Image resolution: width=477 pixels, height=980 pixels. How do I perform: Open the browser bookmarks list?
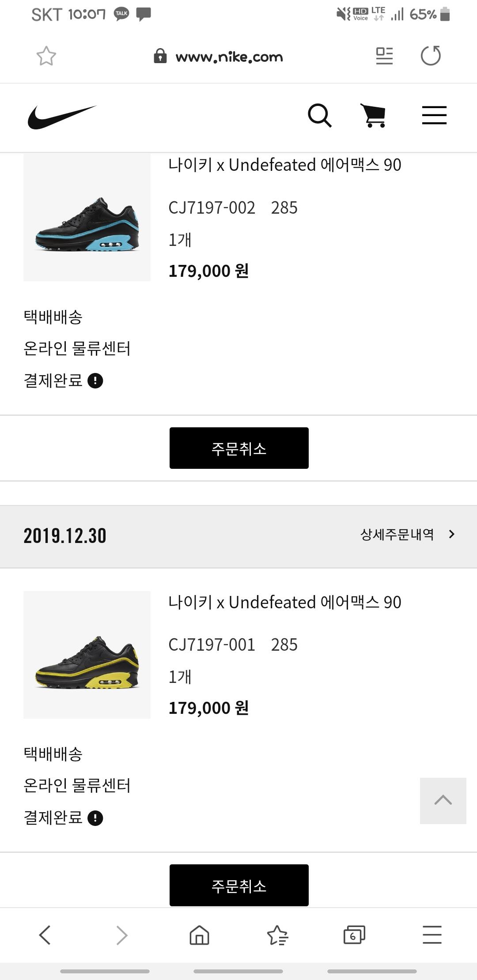point(277,935)
